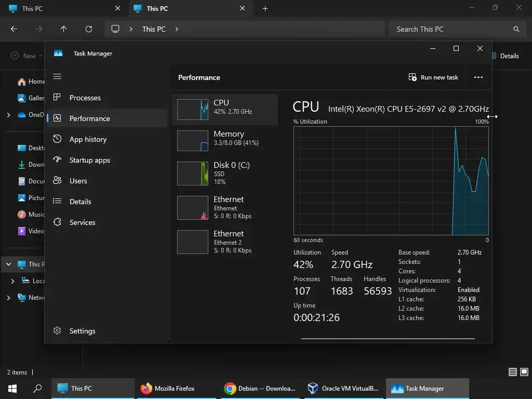
Task: Click the CPU utilization graph
Action: pyautogui.click(x=391, y=180)
